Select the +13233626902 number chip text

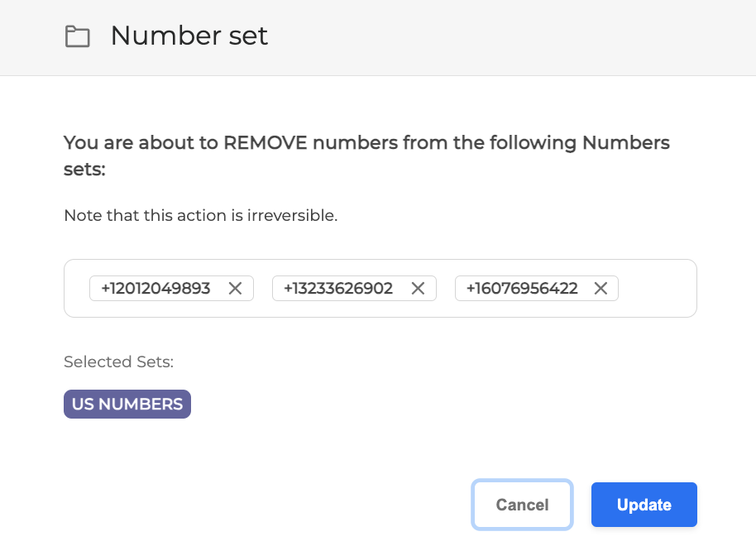(338, 288)
